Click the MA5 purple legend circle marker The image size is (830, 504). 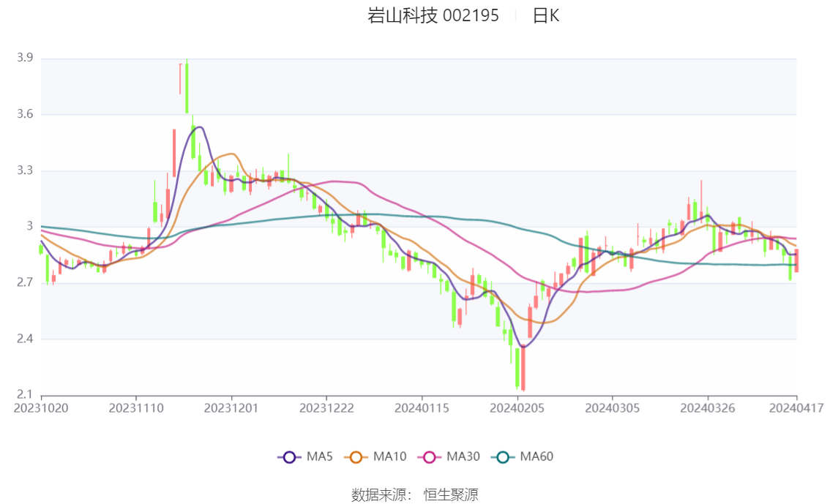pos(289,457)
